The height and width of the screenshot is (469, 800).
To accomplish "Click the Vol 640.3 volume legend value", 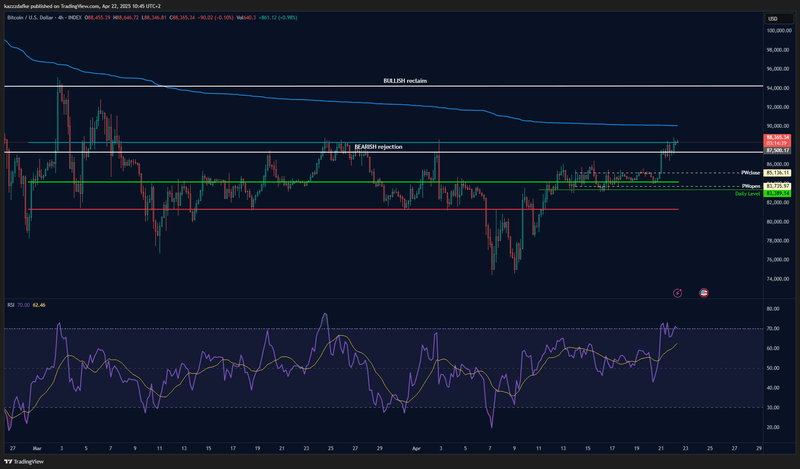I will pyautogui.click(x=246, y=17).
